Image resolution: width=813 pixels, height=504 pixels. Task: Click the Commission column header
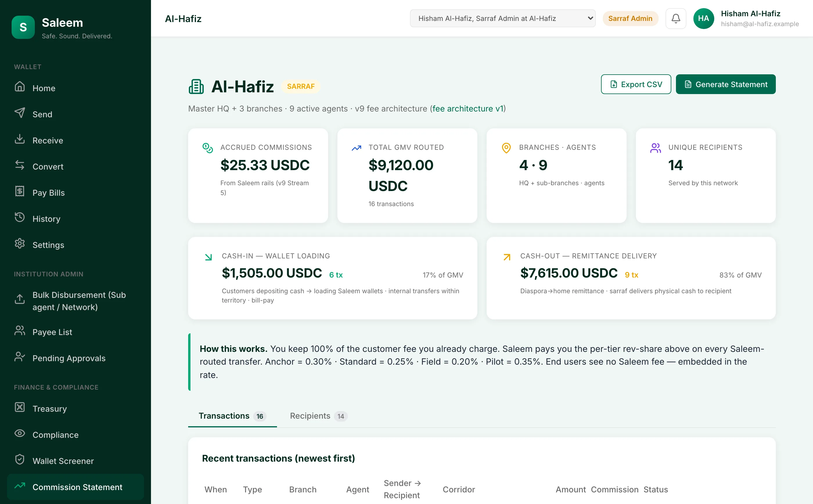click(x=614, y=489)
